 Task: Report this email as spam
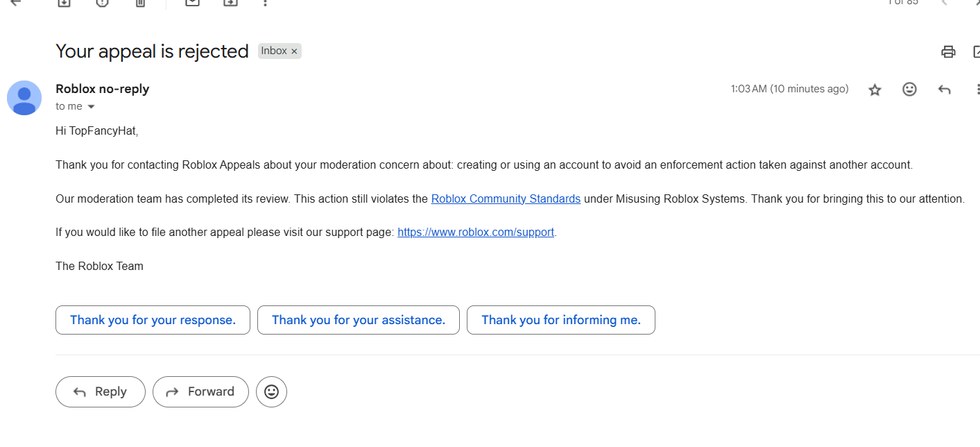pyautogui.click(x=102, y=2)
